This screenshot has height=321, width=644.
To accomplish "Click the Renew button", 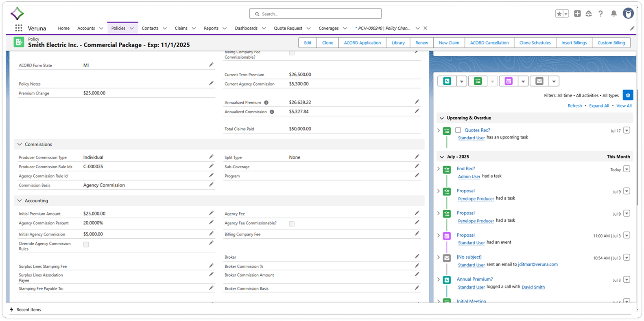I will click(x=421, y=43).
